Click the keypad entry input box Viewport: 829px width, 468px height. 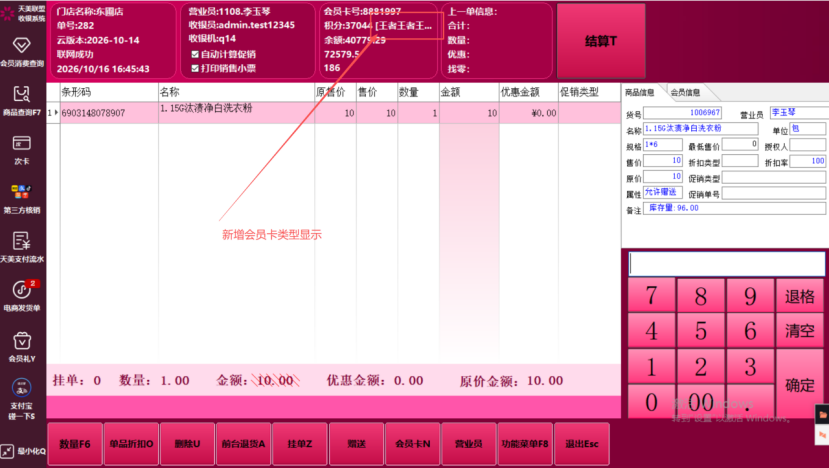click(726, 263)
